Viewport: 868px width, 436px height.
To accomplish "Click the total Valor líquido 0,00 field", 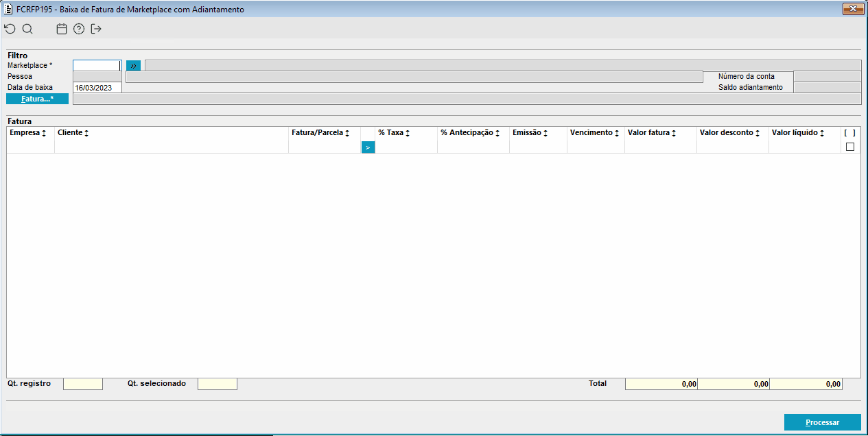I will point(806,384).
